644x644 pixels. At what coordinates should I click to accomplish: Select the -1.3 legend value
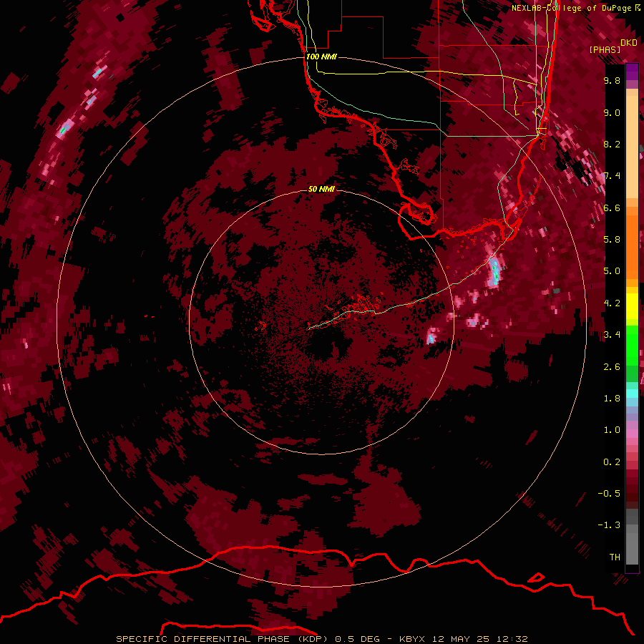[x=609, y=525]
